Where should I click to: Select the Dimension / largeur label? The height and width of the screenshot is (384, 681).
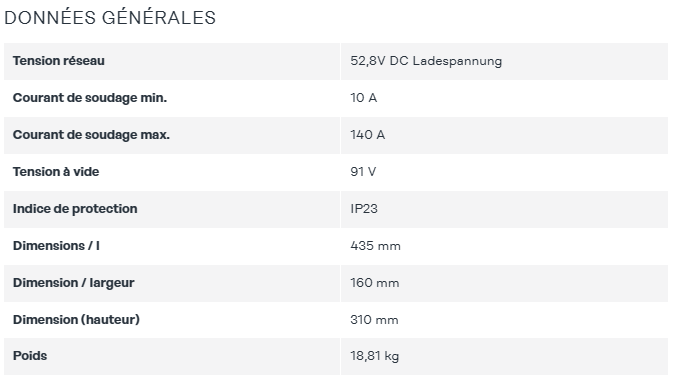point(73,283)
